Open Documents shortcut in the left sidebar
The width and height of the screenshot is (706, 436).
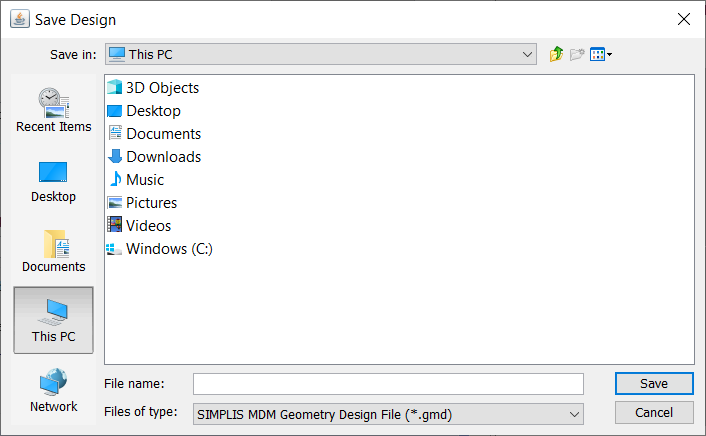click(x=53, y=250)
